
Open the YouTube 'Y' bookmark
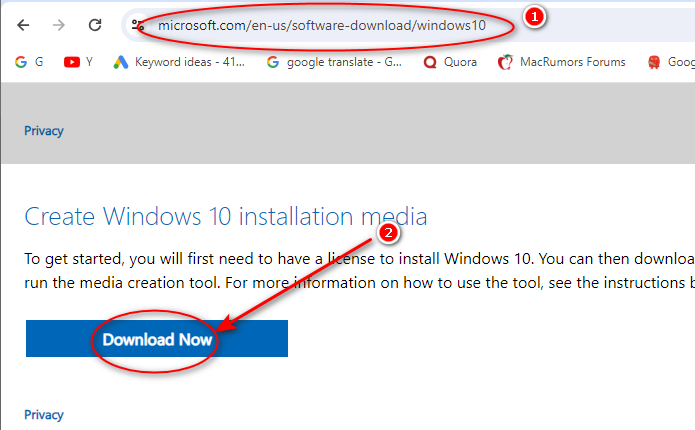[x=78, y=62]
